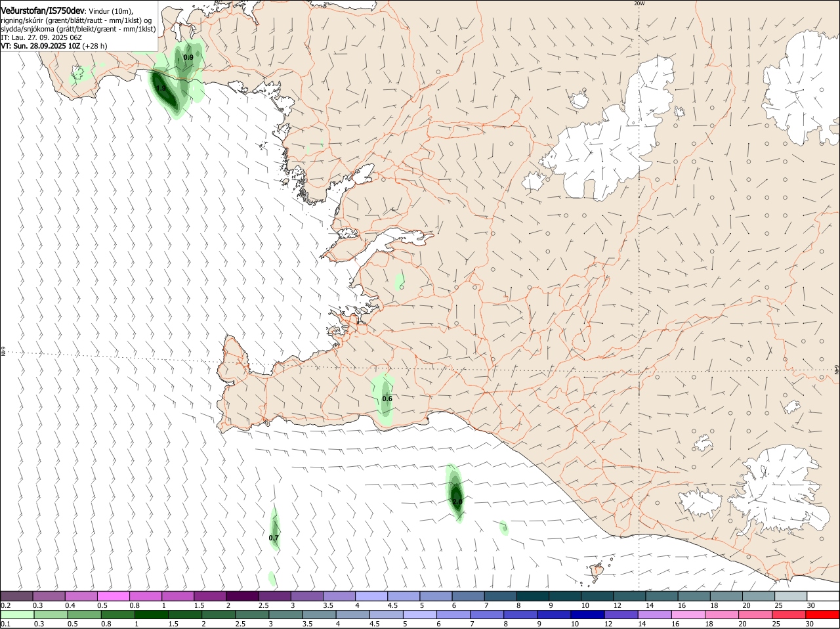
Task: Select the rain legend swatch between 2.5 and 3
Action: click(x=251, y=615)
